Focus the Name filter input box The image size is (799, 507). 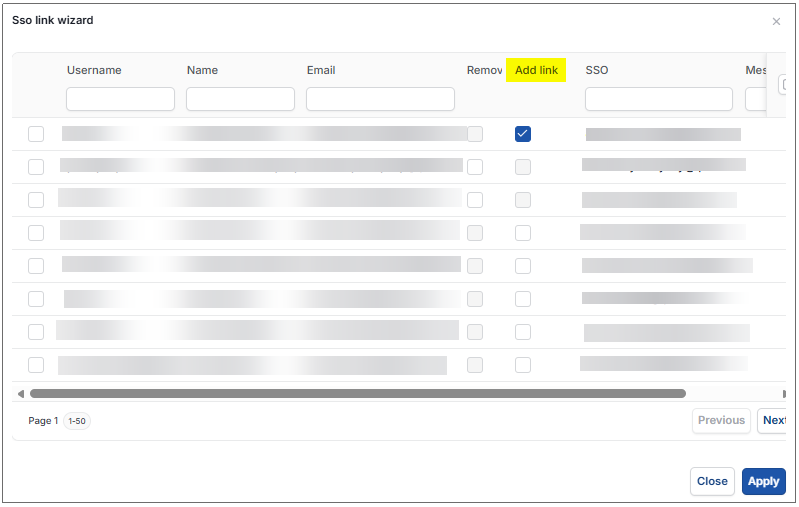tap(240, 99)
